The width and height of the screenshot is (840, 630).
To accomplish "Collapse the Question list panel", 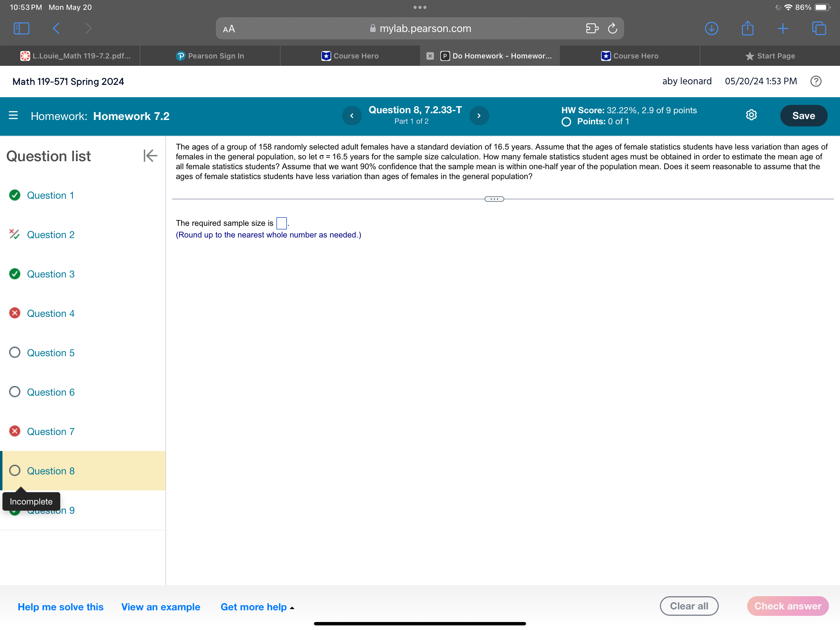I will tap(150, 156).
